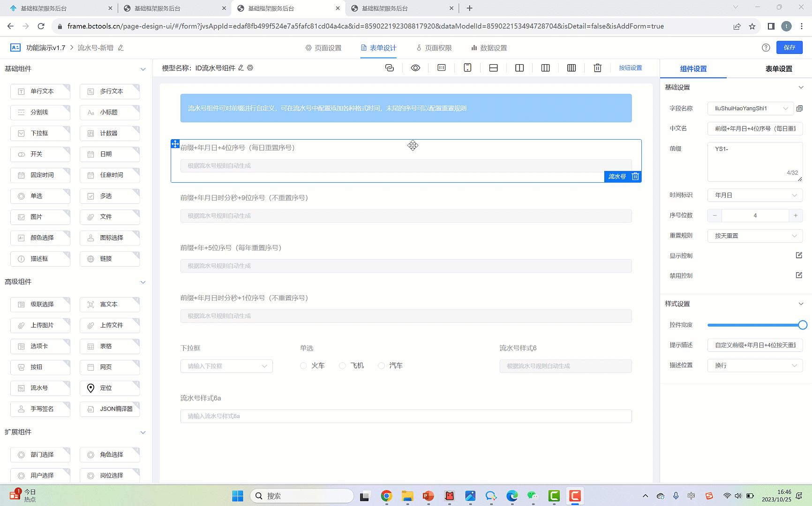Collapse the 基础组件 section

pos(143,69)
